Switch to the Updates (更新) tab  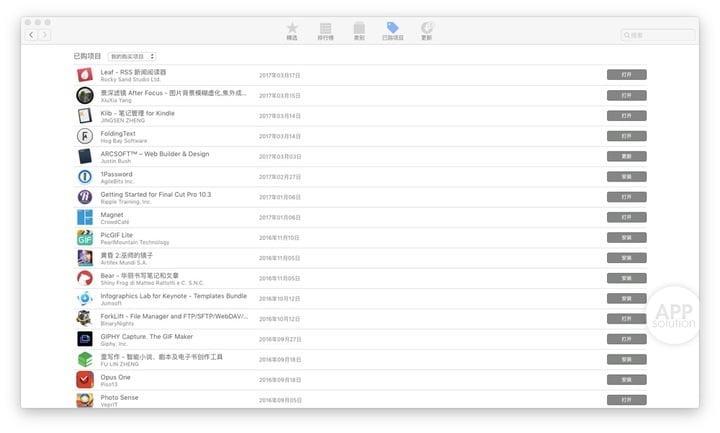(427, 31)
